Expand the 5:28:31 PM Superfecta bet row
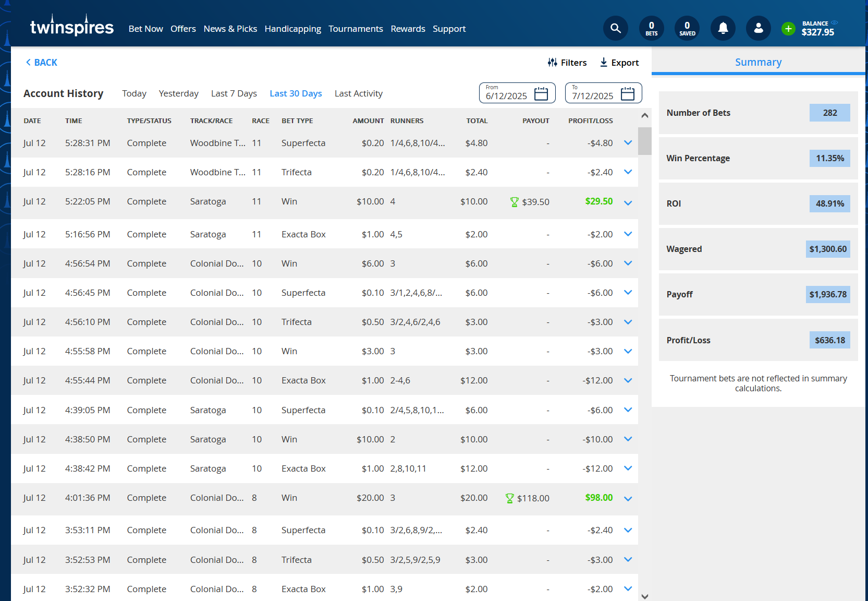Viewport: 868px width, 601px height. [628, 143]
